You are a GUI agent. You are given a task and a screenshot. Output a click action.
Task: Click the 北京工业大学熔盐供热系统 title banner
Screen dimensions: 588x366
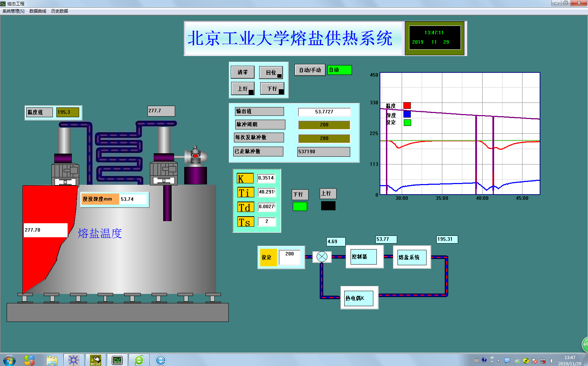pyautogui.click(x=293, y=38)
